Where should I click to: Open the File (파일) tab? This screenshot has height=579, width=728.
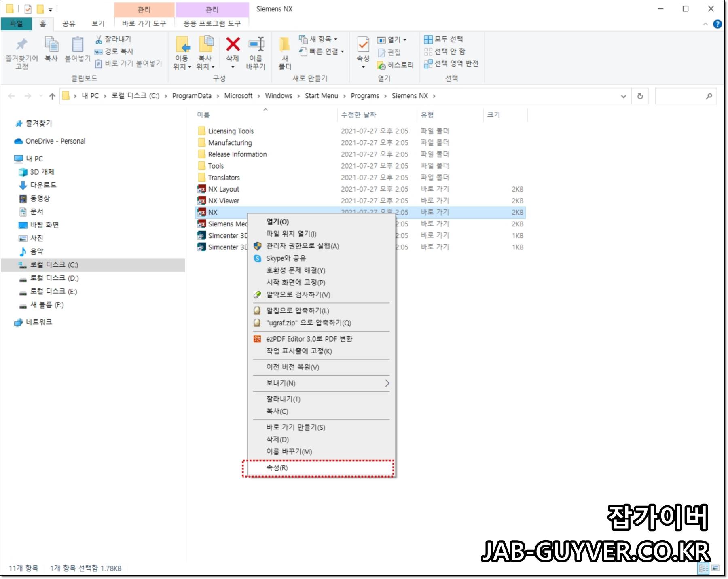point(16,23)
